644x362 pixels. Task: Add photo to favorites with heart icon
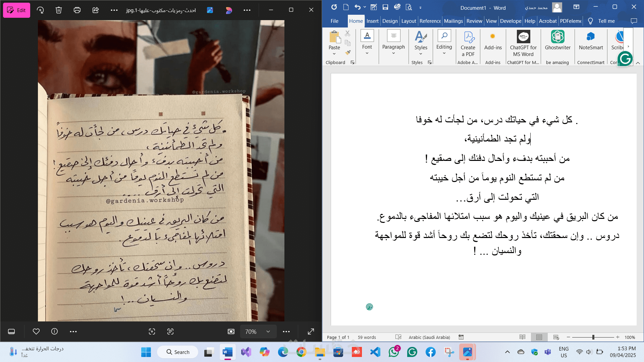pyautogui.click(x=36, y=331)
